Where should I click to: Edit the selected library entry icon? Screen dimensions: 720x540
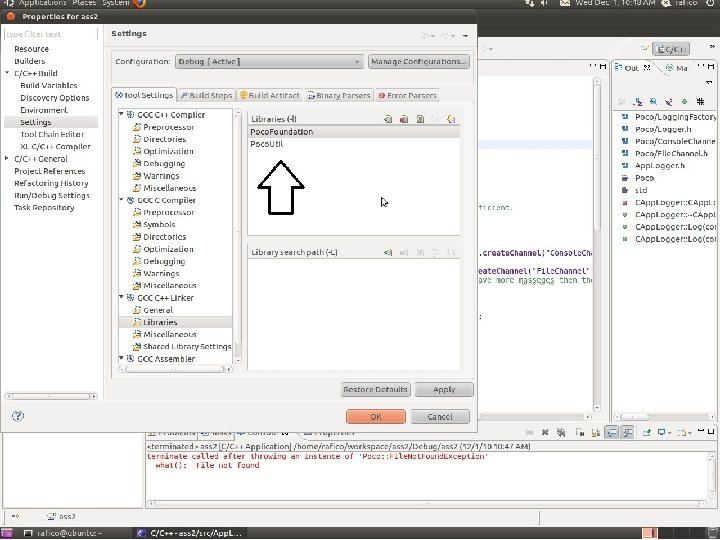click(x=420, y=119)
